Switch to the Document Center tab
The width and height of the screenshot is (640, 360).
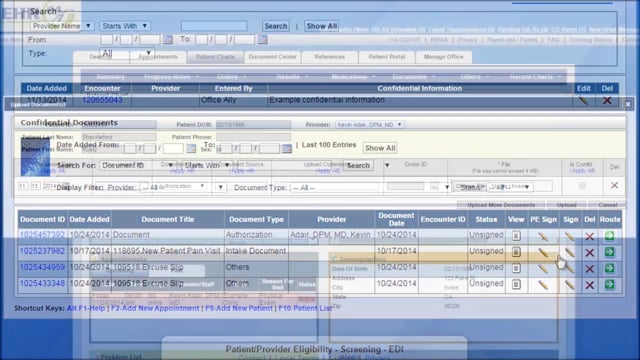(272, 57)
